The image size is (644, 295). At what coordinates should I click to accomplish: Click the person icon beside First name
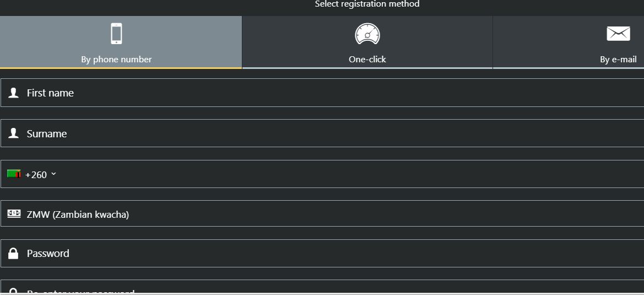coord(14,93)
